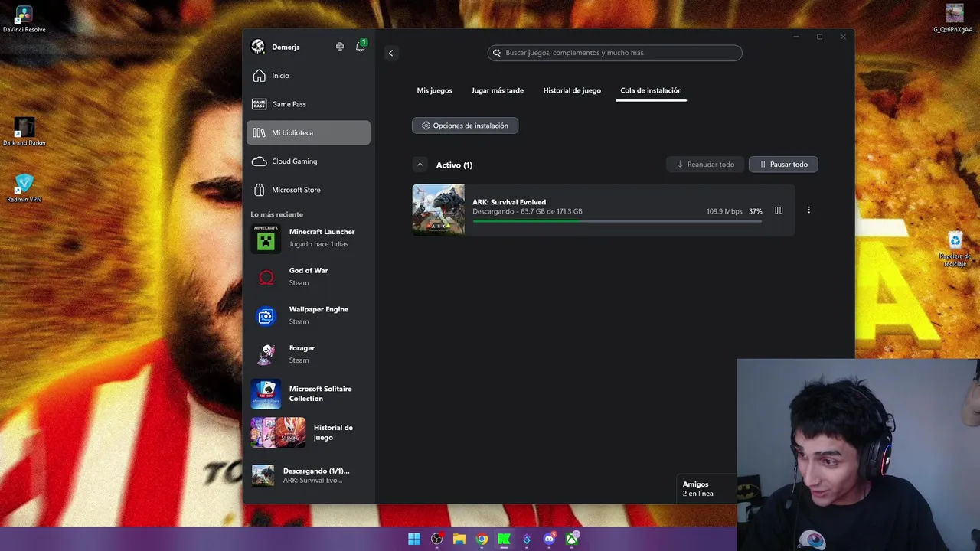
Task: Open the Demerjs profile avatar
Action: click(258, 47)
